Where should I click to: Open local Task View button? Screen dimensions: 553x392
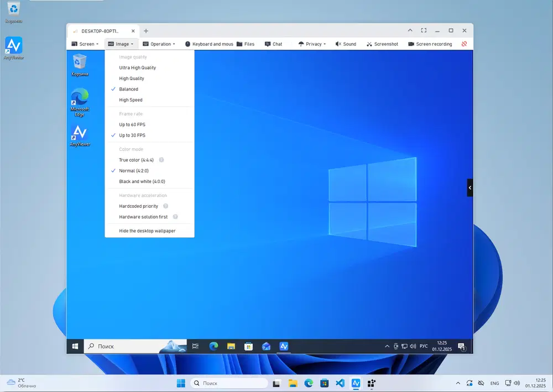(x=276, y=383)
